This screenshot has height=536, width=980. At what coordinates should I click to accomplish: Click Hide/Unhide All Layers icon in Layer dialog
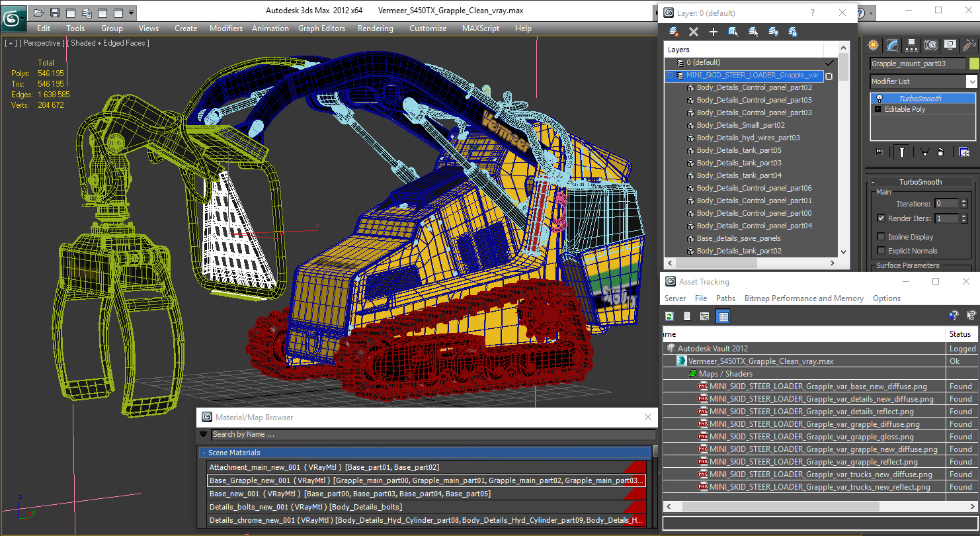[x=772, y=32]
